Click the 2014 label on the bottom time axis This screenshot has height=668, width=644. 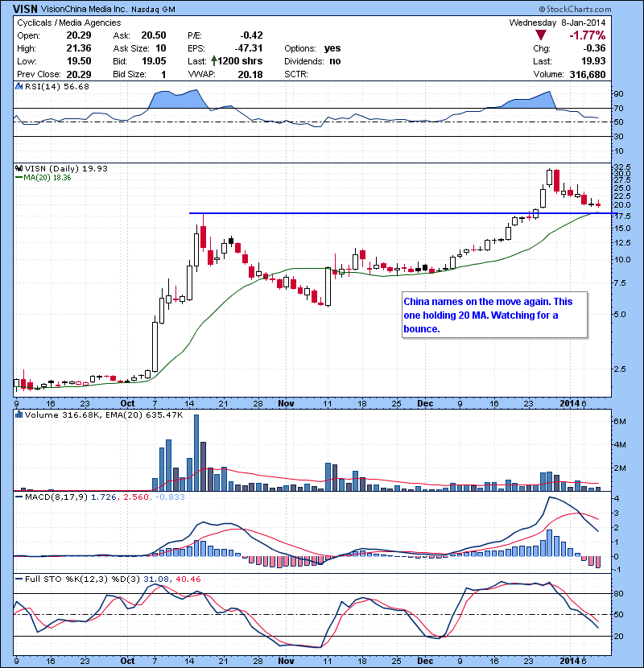pyautogui.click(x=570, y=661)
